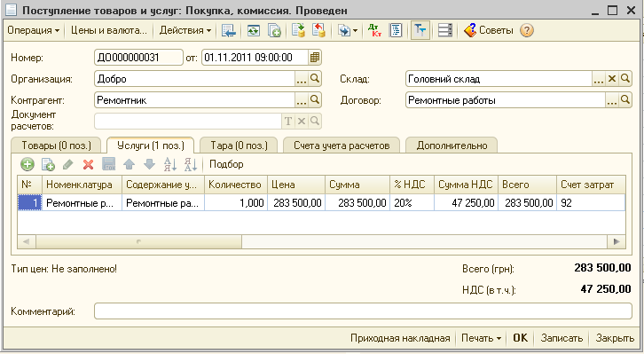Toggle the accounts display button

[x=420, y=30]
